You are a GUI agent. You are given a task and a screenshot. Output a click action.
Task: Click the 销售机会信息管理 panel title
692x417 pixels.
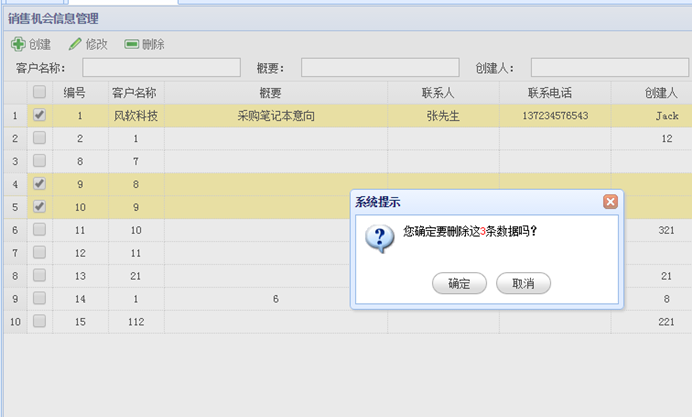pyautogui.click(x=53, y=19)
